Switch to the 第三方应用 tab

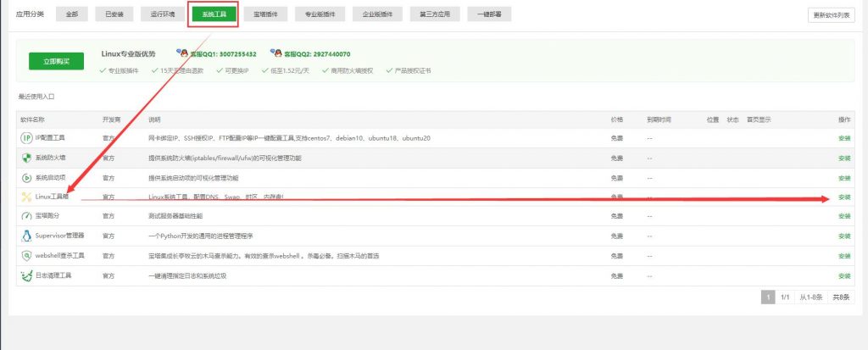435,15
